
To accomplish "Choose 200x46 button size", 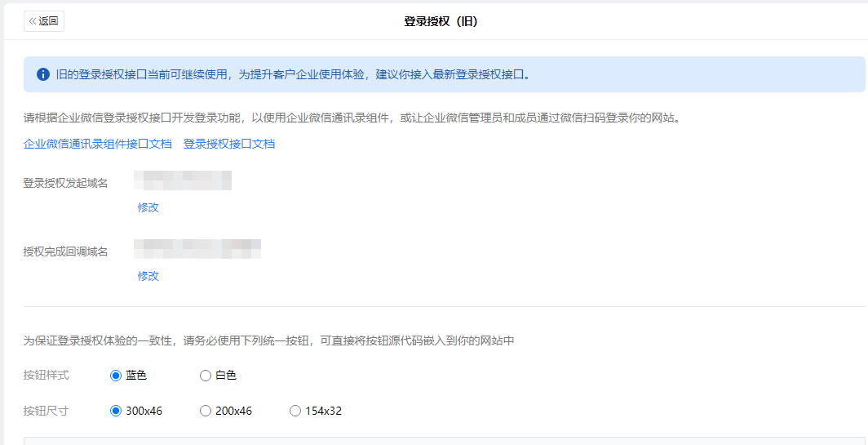I will click(x=206, y=412).
